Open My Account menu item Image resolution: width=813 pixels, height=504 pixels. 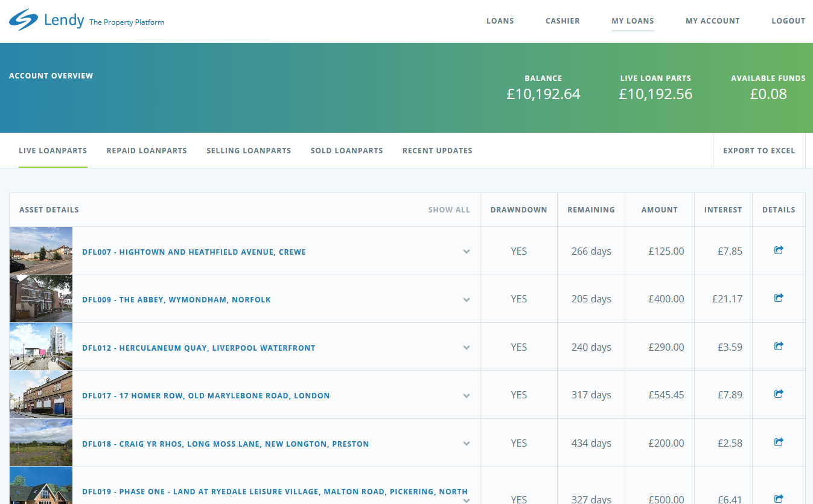click(x=713, y=21)
